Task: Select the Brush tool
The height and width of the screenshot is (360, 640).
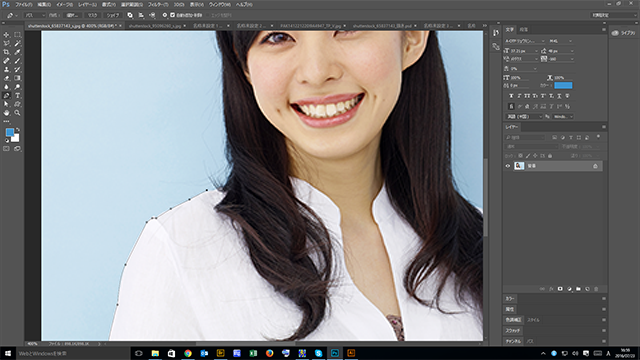Action: click(17, 61)
